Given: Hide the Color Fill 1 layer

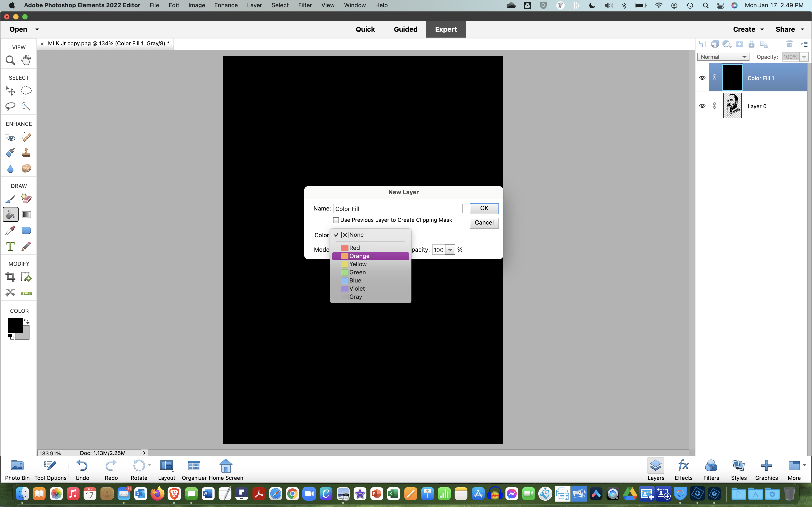Looking at the screenshot, I should [x=702, y=77].
